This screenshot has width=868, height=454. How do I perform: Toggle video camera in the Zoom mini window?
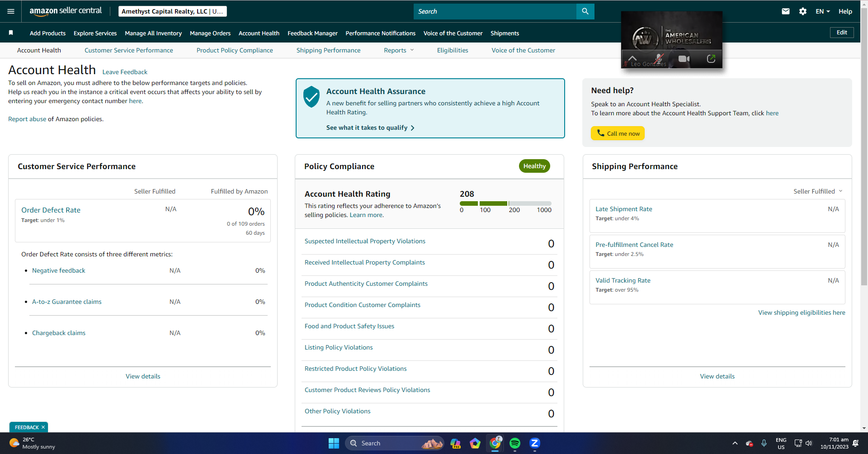(x=684, y=59)
